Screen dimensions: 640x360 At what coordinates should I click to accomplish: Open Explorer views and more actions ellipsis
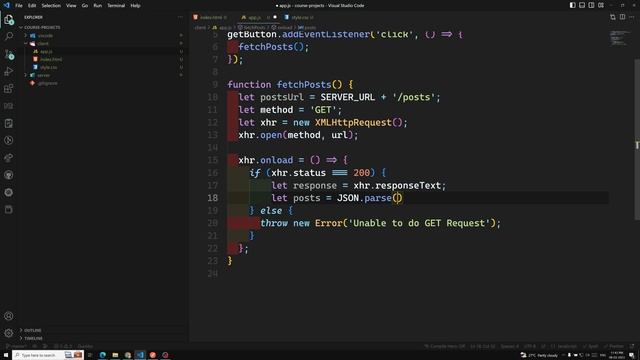180,17
